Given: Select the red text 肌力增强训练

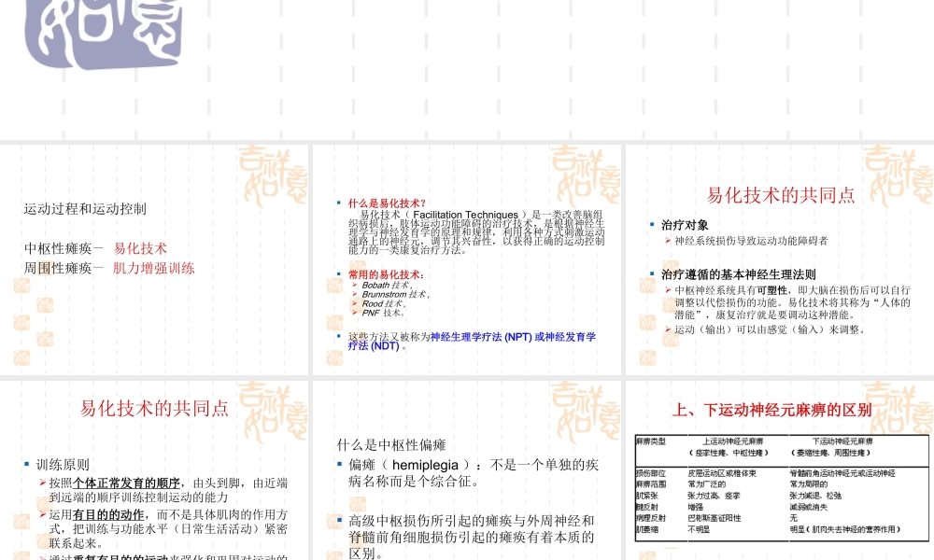Looking at the screenshot, I should tap(161, 269).
